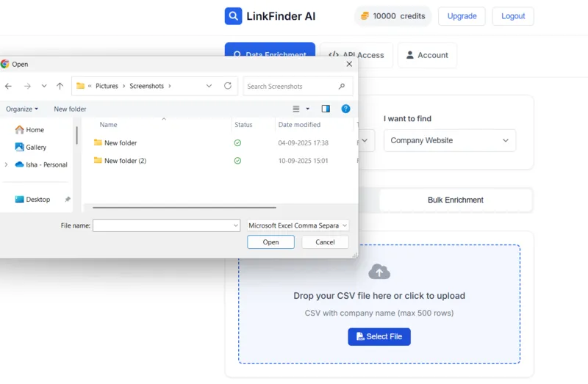The image size is (588, 384).
Task: Click the back arrow in Open dialog
Action: coord(9,86)
